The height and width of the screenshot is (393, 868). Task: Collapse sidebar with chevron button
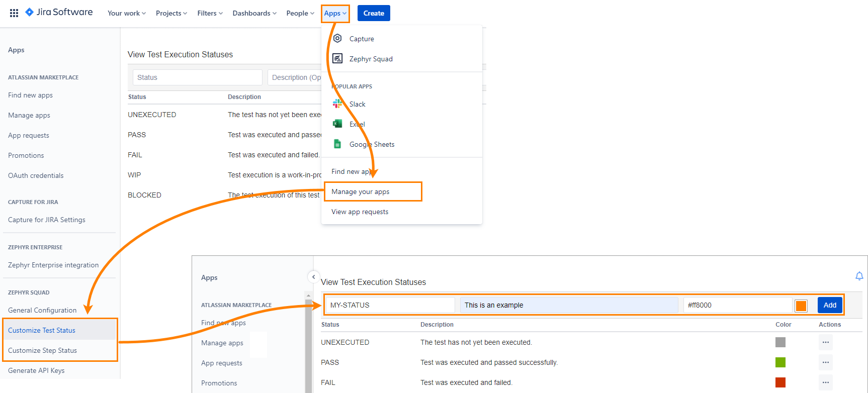[x=313, y=277]
